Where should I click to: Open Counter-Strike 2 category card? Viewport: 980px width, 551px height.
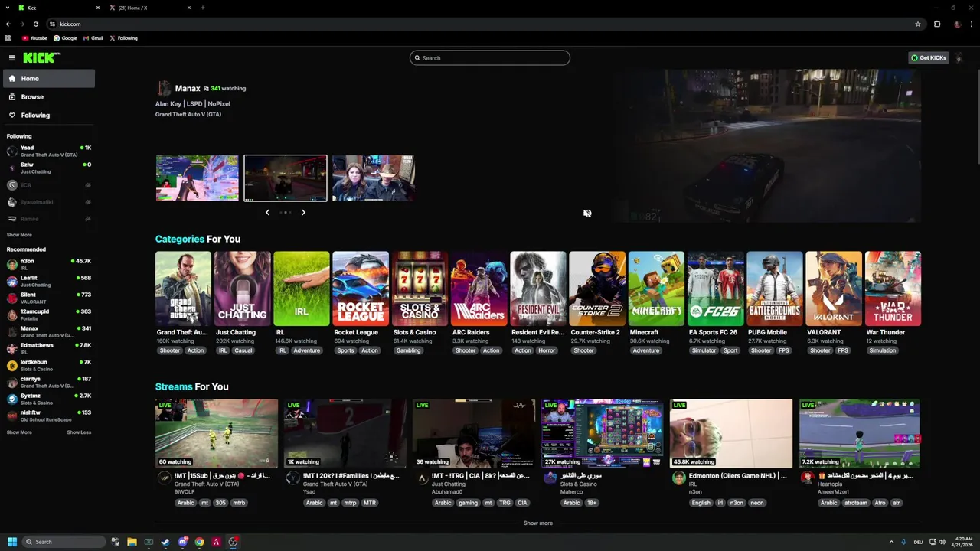point(597,289)
